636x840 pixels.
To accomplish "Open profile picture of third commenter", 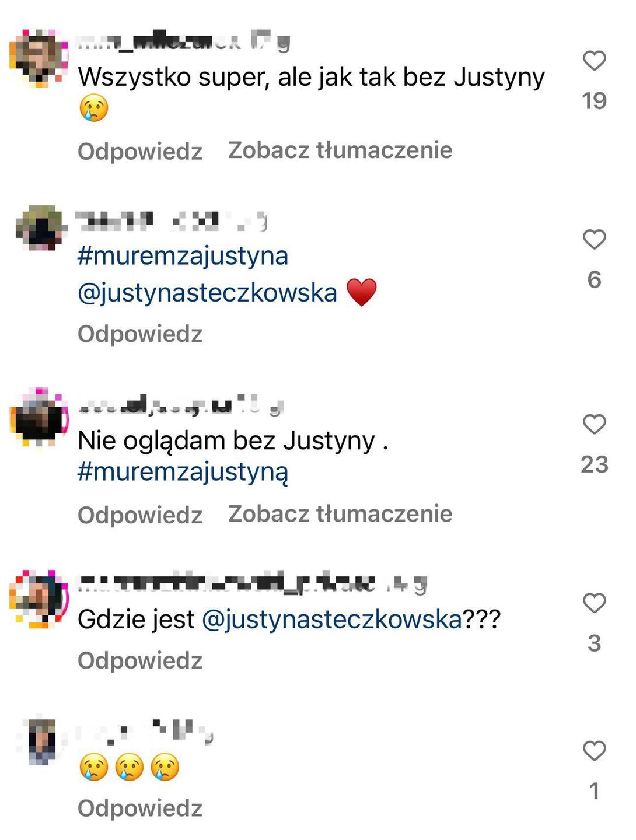I will click(x=39, y=417).
